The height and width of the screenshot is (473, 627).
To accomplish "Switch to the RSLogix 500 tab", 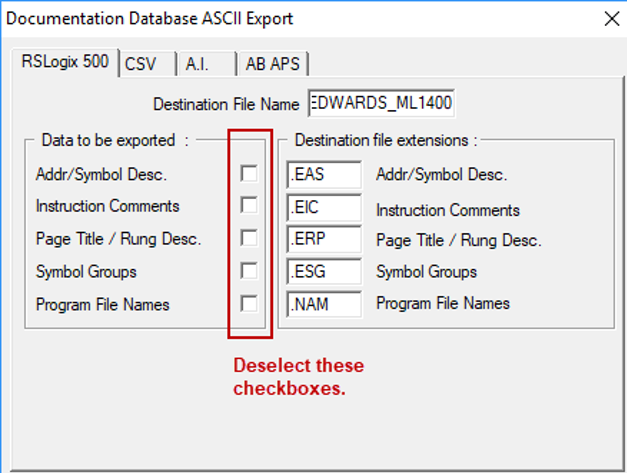I will tap(65, 62).
